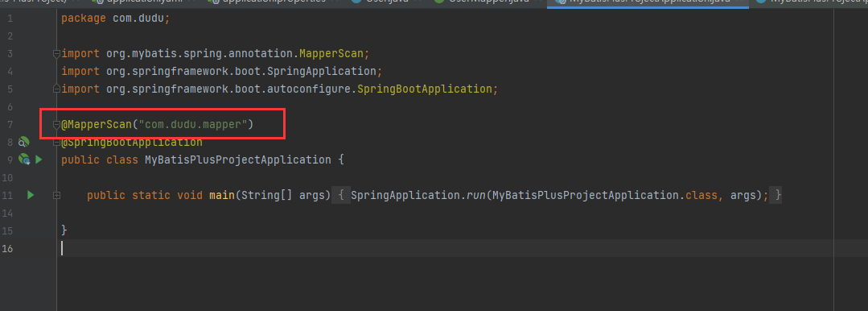The width and height of the screenshot is (868, 311).
Task: Click 'String[]' parameter type
Action: click(x=267, y=195)
